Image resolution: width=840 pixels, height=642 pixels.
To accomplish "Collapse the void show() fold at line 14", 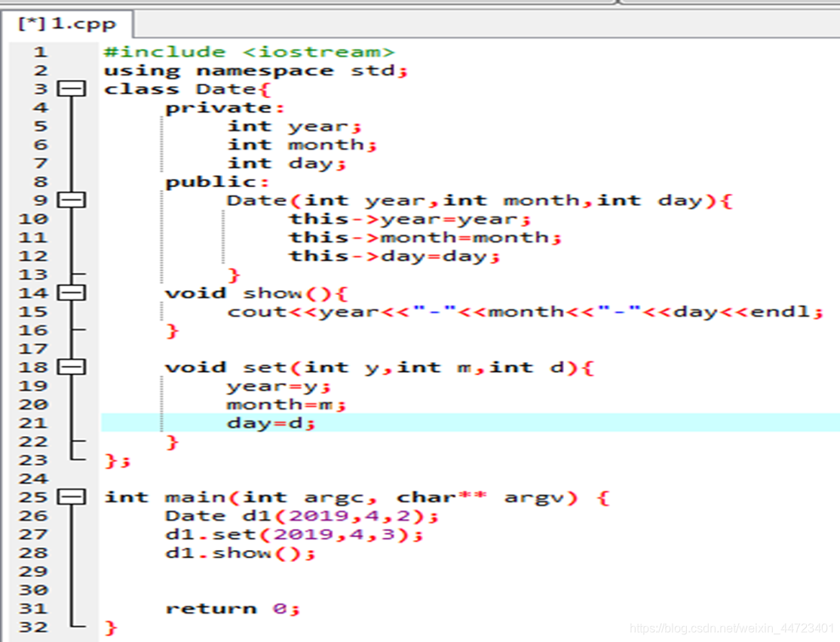I will click(71, 293).
